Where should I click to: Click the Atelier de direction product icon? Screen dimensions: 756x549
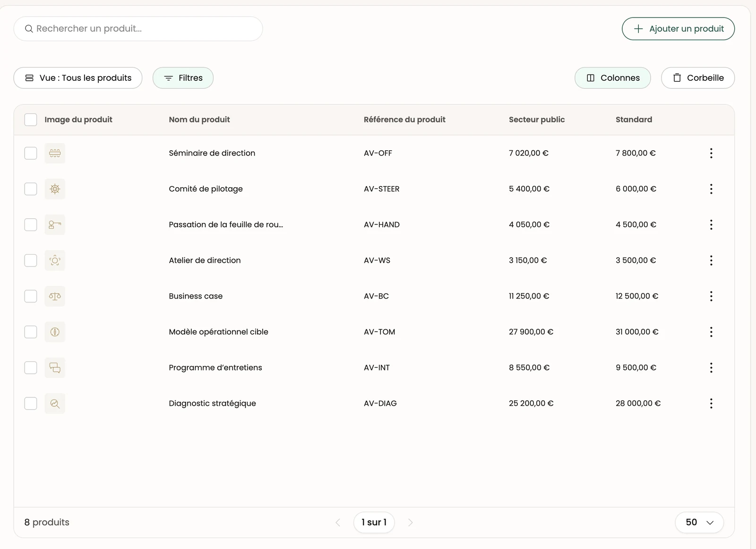pos(55,260)
